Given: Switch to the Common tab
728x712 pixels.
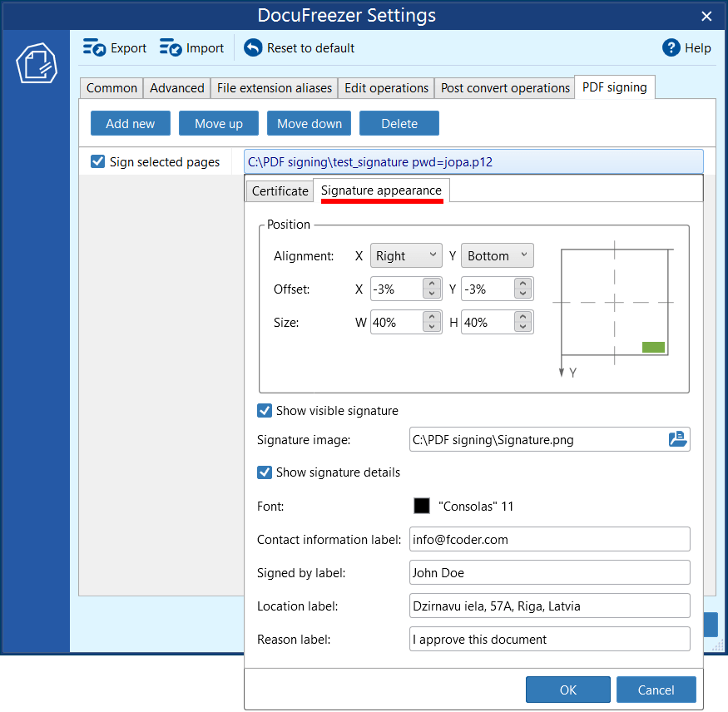Looking at the screenshot, I should coord(111,87).
